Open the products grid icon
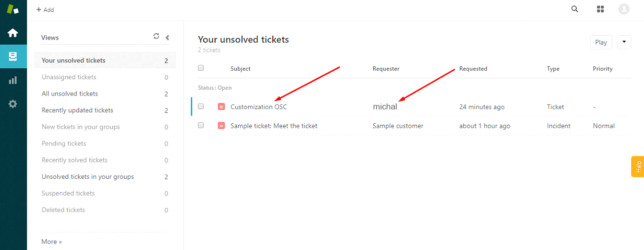This screenshot has width=644, height=250. 601,9
